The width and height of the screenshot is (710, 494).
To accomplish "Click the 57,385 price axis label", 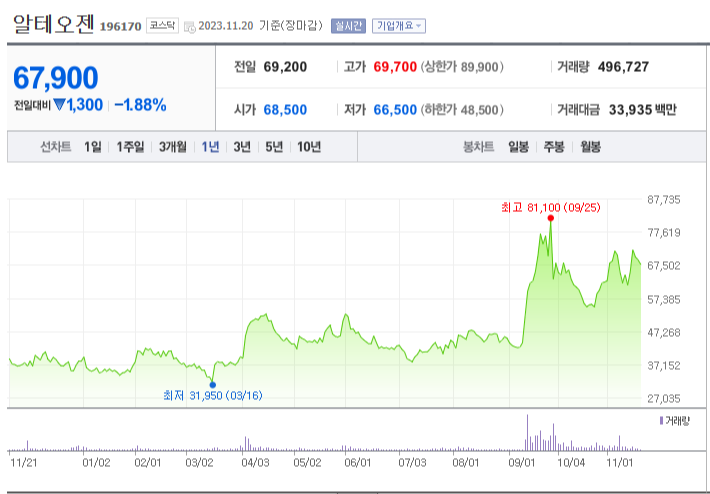I will point(664,299).
